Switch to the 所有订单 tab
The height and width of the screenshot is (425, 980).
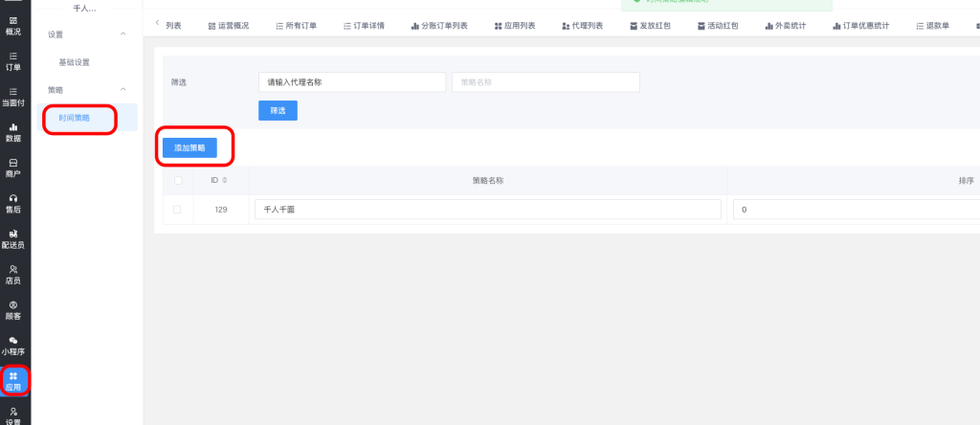tap(296, 26)
